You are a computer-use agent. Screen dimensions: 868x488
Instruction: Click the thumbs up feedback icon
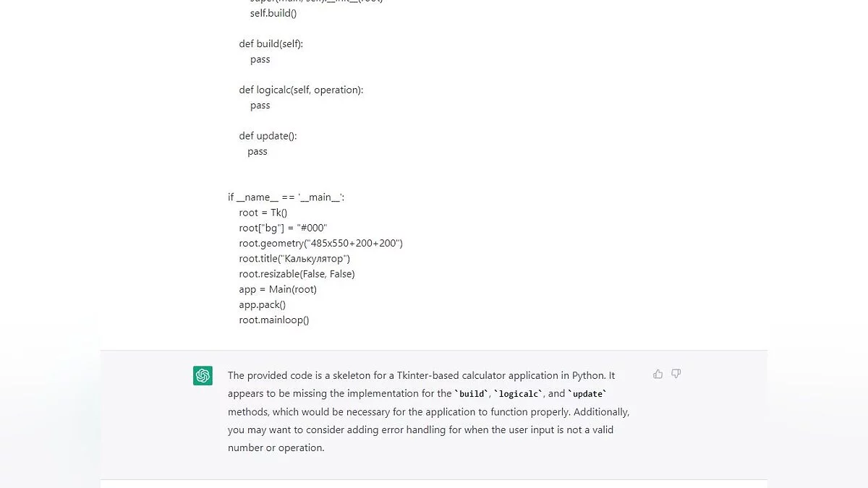pos(658,374)
